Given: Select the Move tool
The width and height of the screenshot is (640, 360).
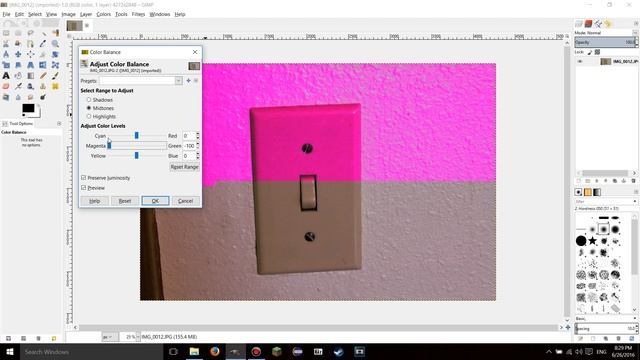Looking at the screenshot, I should coord(18,54).
